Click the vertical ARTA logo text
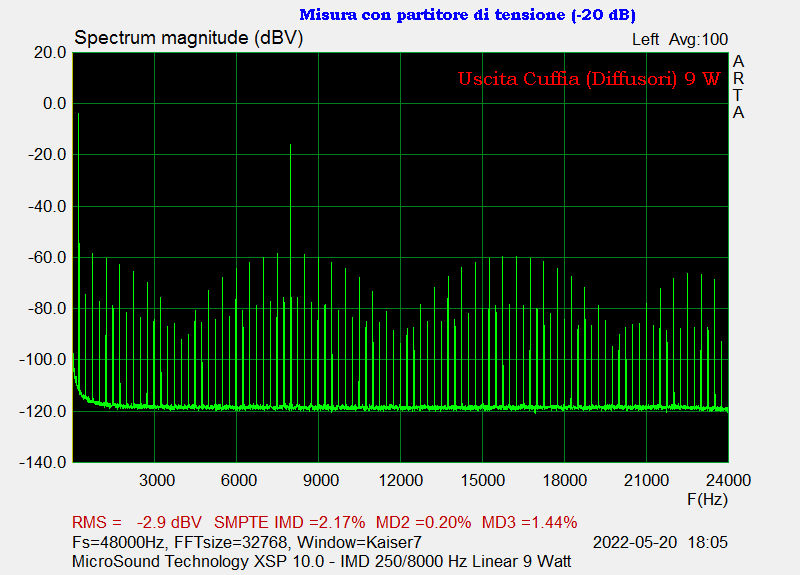Viewport: 800px width, 575px height. pyautogui.click(x=738, y=87)
